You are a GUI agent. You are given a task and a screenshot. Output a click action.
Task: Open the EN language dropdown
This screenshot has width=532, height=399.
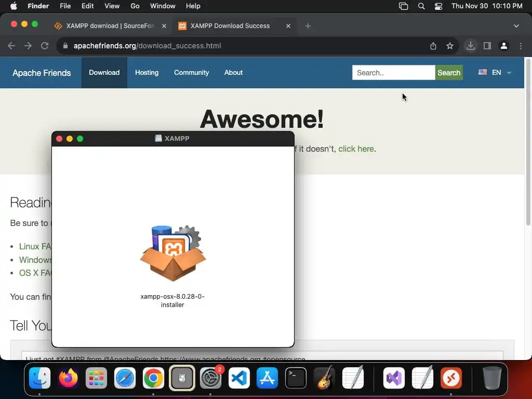click(495, 73)
